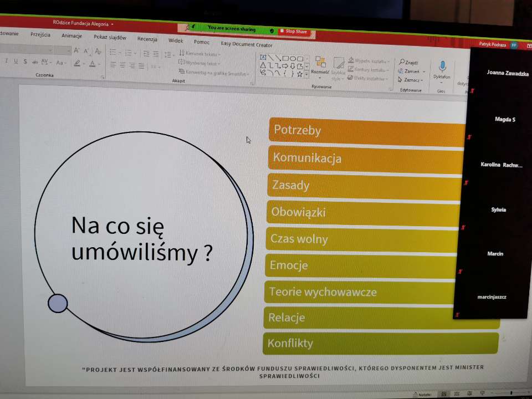Switch to reading view icon
This screenshot has height=399, width=532.
coord(469,393)
